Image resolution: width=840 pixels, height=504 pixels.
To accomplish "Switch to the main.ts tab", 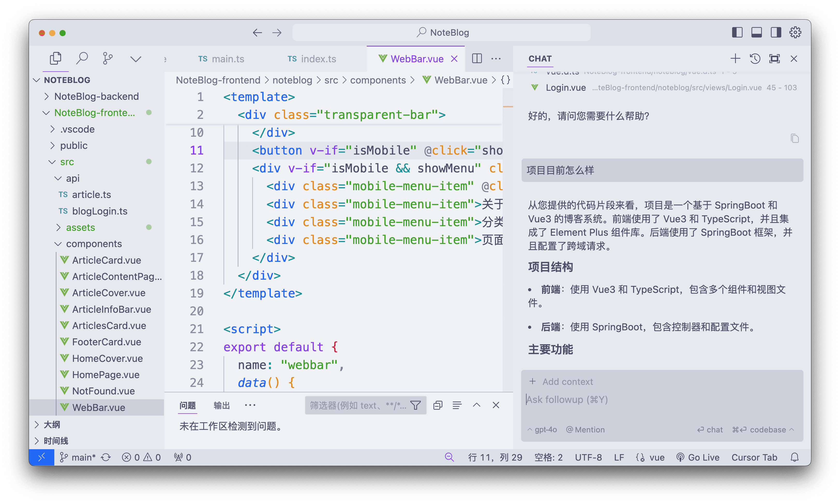I will pos(221,59).
